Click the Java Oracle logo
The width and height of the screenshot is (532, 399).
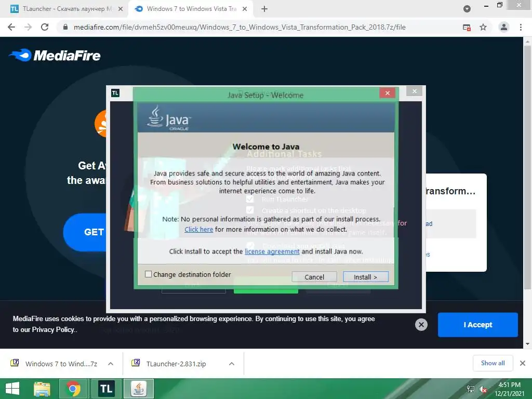(x=169, y=118)
